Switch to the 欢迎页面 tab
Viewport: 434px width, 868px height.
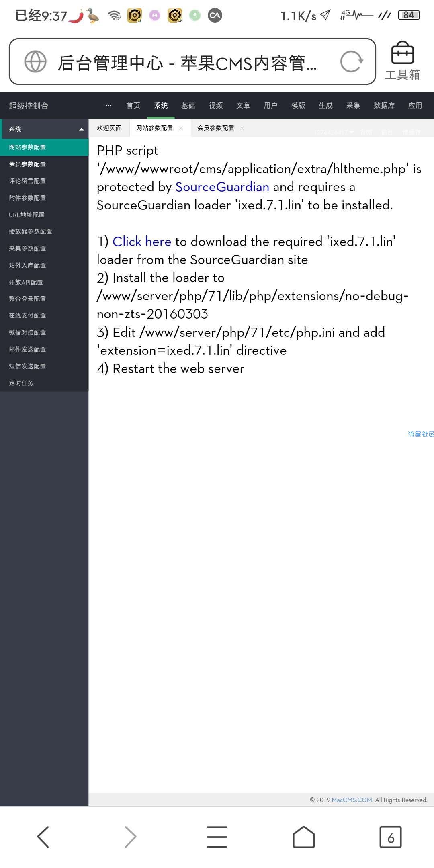pos(109,128)
